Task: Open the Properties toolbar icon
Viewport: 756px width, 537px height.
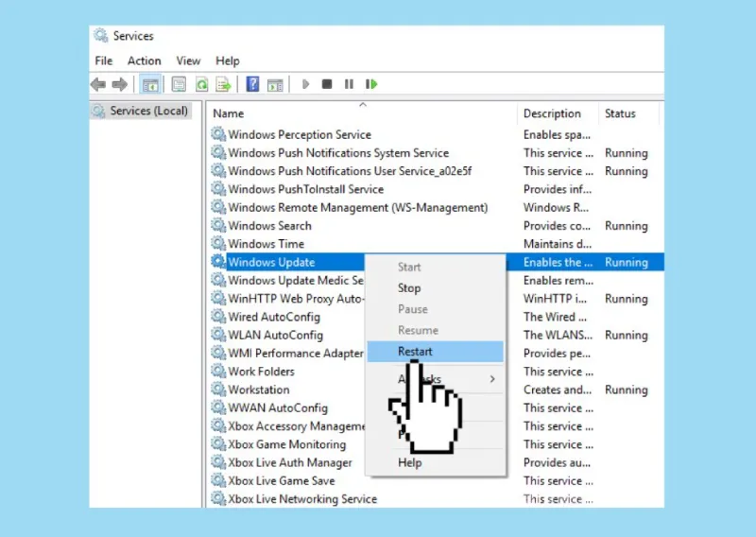Action: click(x=179, y=84)
